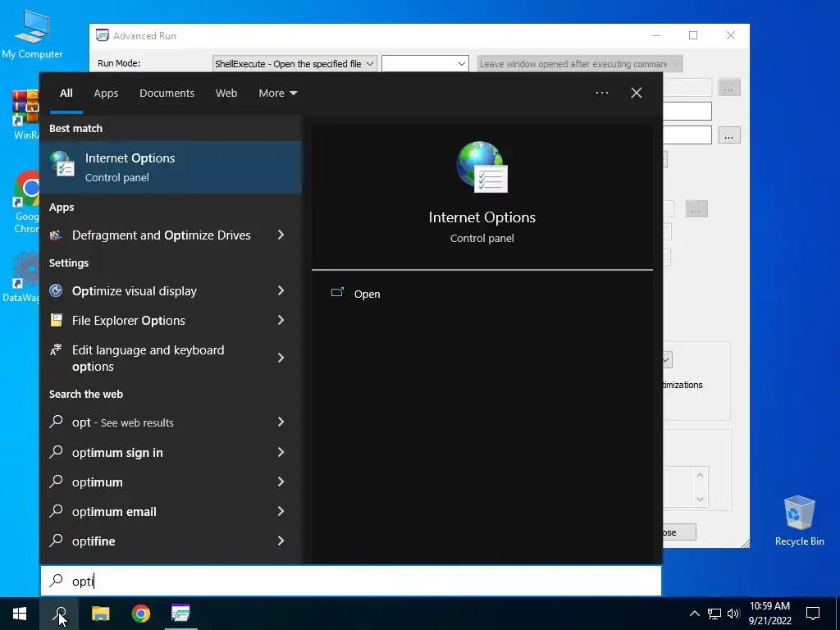840x630 pixels.
Task: Click into the search box containing 'opti'
Action: click(351, 581)
